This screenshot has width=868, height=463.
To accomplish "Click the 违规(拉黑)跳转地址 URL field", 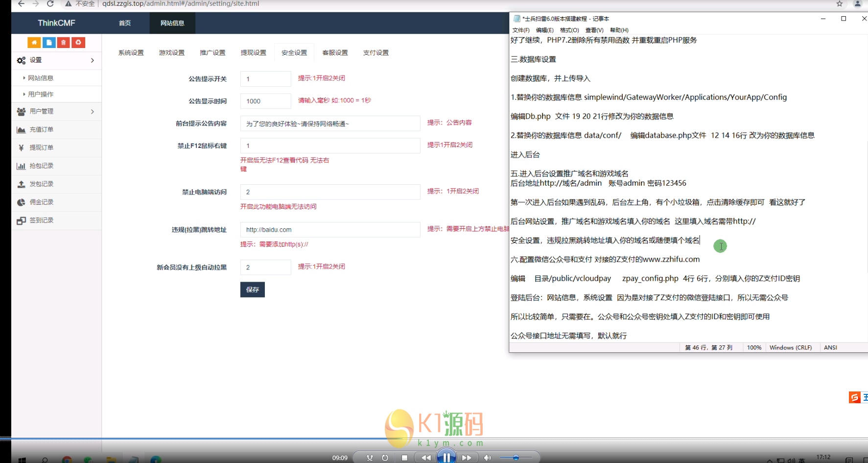I will pyautogui.click(x=330, y=230).
